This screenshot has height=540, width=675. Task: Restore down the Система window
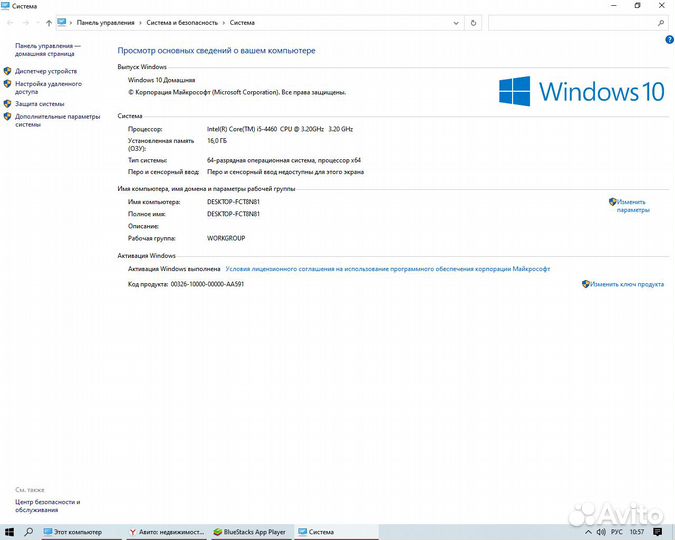coord(638,5)
